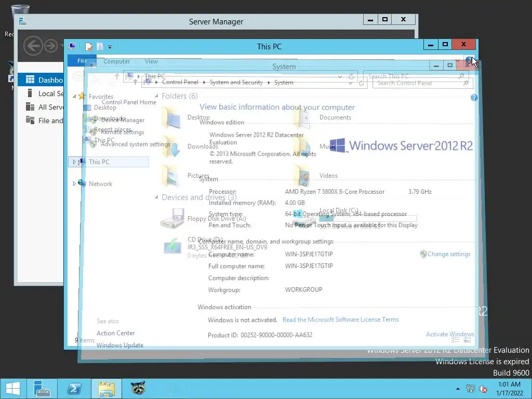
Task: Click Control Panel breadcrumb in address bar
Action: [x=180, y=83]
